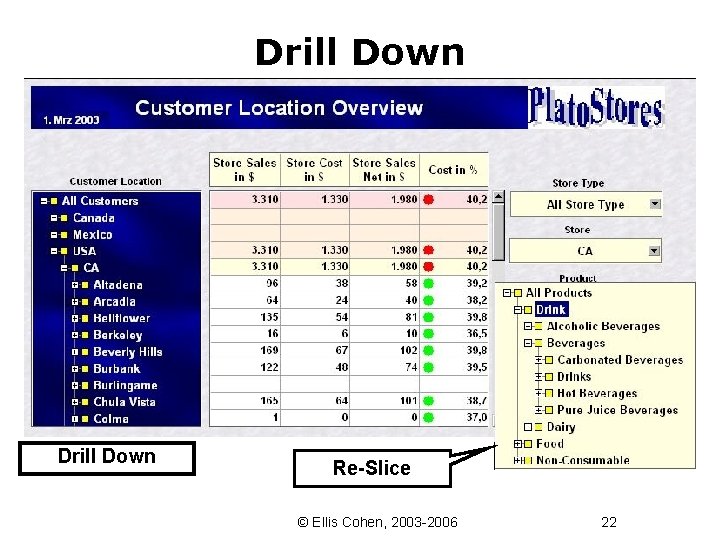
Task: Click the PlatoStores logo
Action: 596,107
